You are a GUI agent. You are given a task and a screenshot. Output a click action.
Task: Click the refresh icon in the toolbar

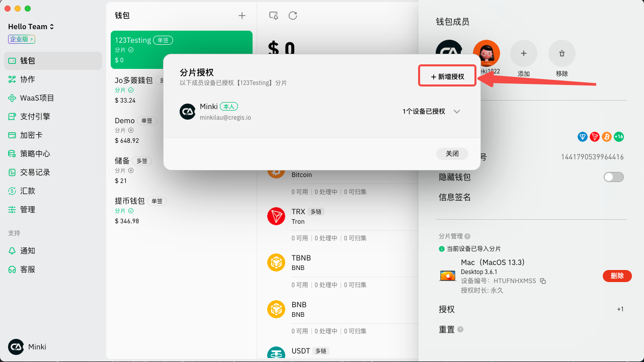[x=293, y=16]
